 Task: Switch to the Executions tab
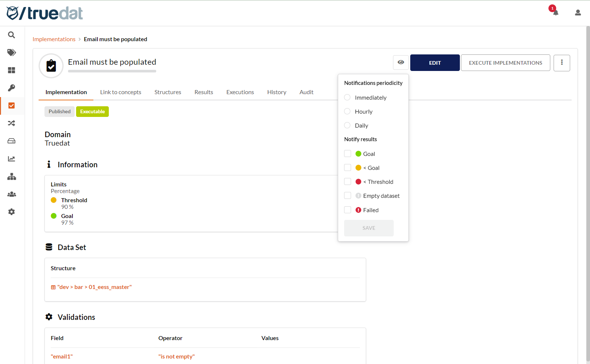(x=240, y=92)
